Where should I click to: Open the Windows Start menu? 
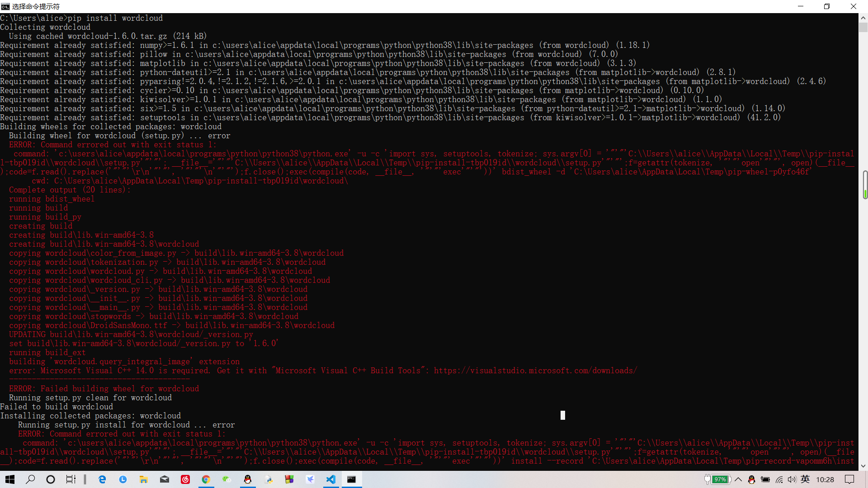click(x=10, y=479)
